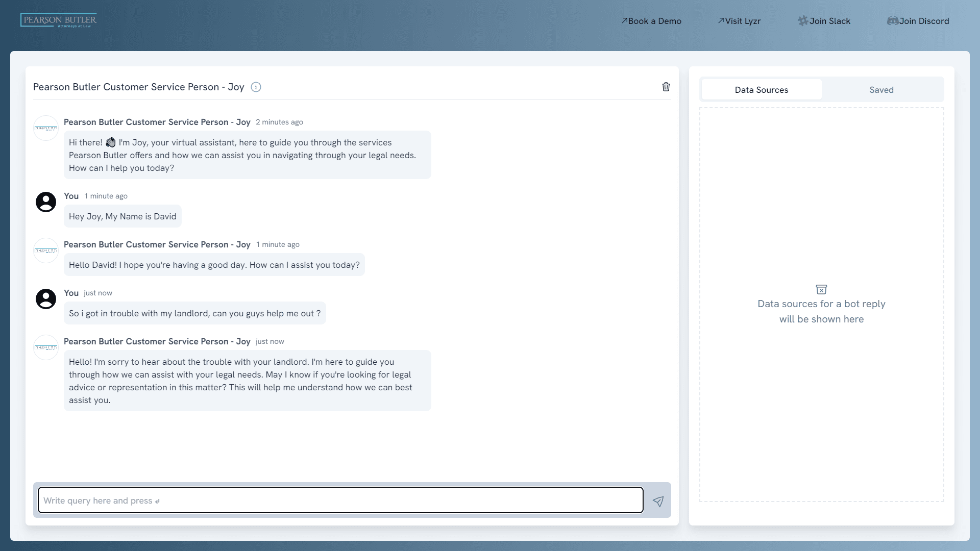The height and width of the screenshot is (551, 980).
Task: Click the Slack icon in header
Action: 803,21
